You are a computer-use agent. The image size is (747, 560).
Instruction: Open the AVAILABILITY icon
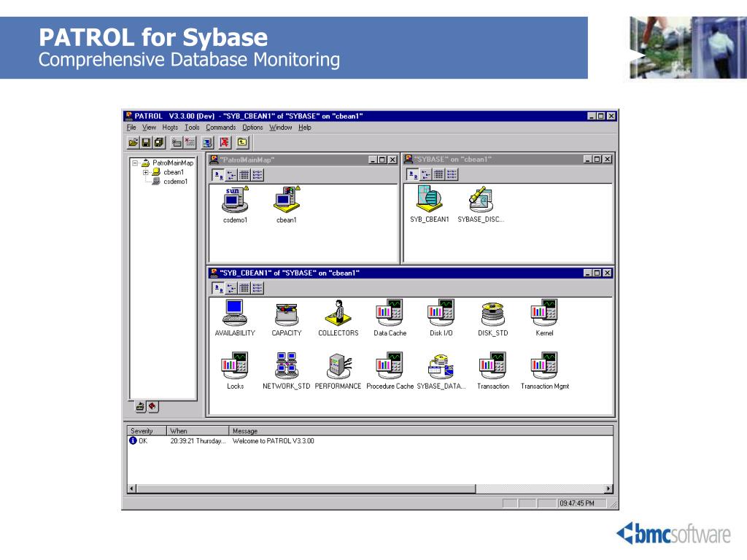click(x=235, y=313)
